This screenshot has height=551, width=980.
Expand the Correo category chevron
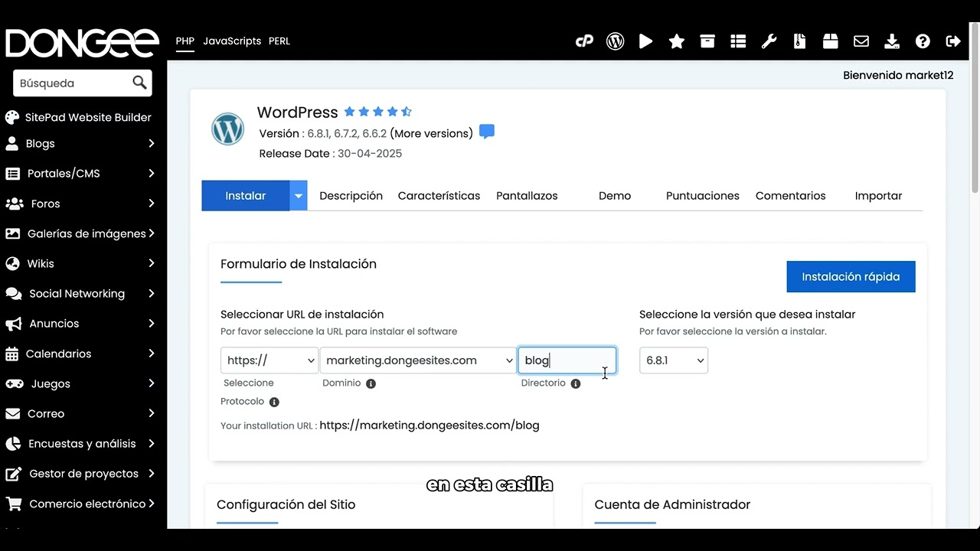[x=151, y=413]
